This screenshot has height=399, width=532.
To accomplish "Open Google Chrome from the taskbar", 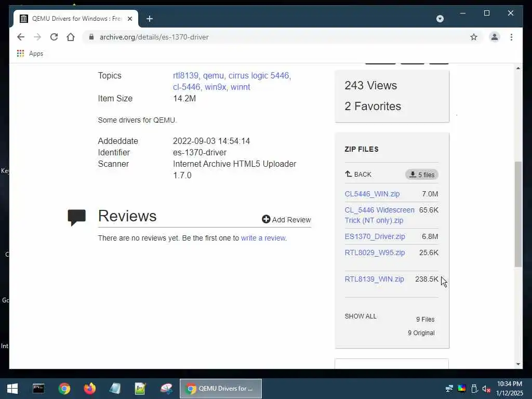I will [x=64, y=389].
